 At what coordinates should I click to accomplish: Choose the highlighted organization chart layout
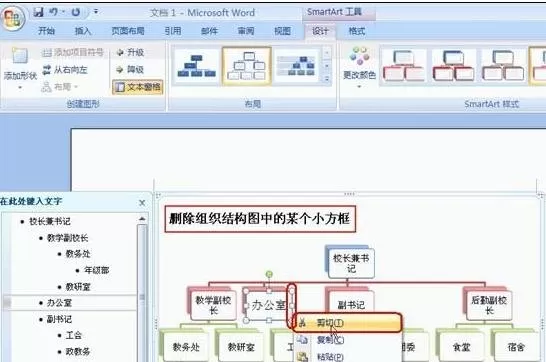247,66
